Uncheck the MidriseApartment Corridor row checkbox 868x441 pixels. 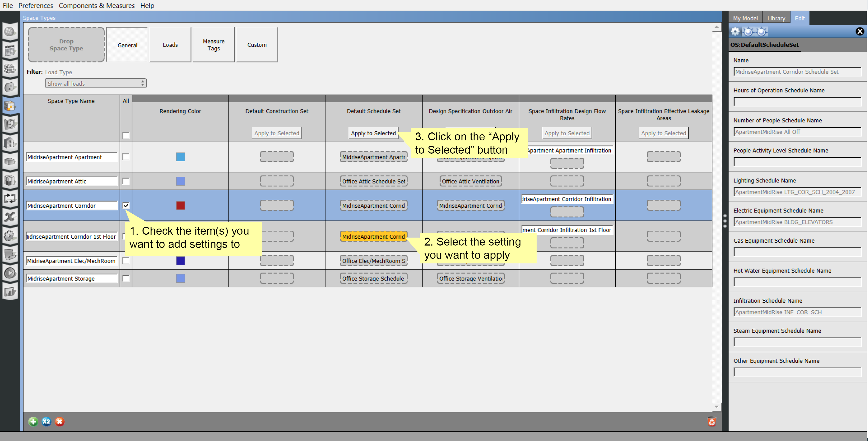[x=126, y=205]
